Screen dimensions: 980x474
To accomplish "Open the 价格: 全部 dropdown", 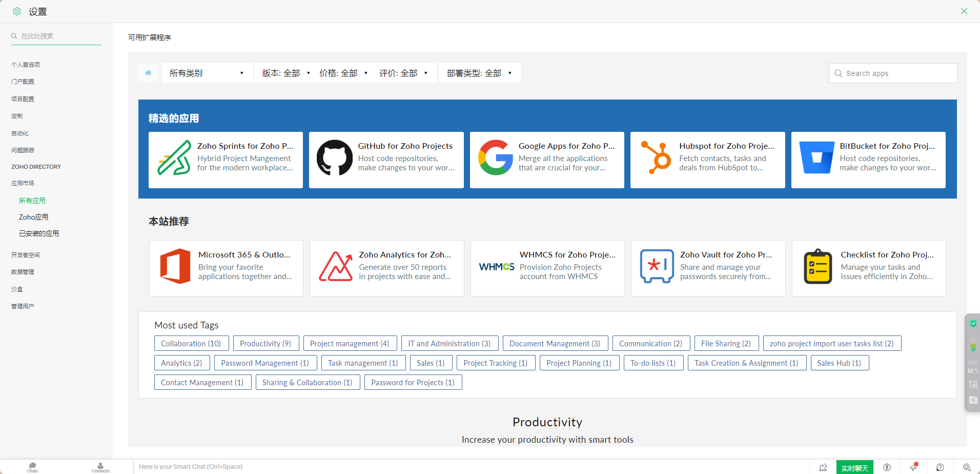I will click(343, 73).
